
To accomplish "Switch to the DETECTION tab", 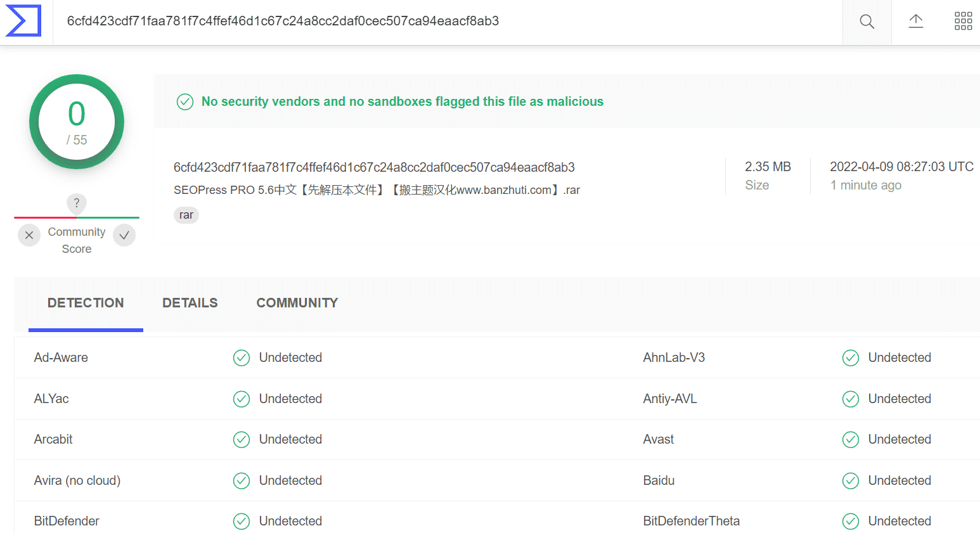I will pos(86,304).
